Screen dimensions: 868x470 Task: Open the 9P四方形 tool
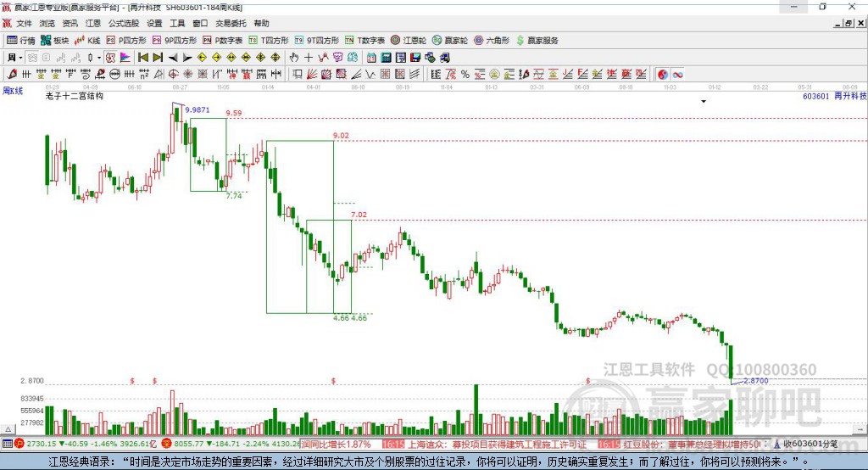click(175, 41)
